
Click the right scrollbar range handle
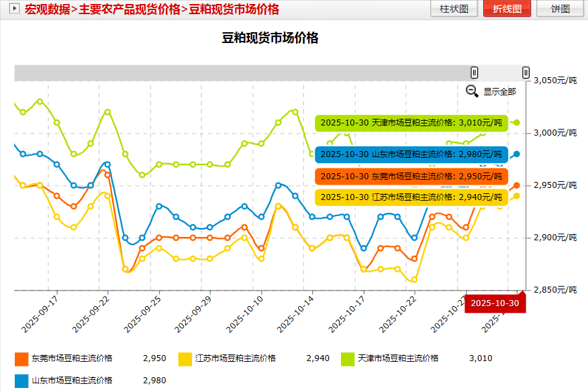coord(526,72)
